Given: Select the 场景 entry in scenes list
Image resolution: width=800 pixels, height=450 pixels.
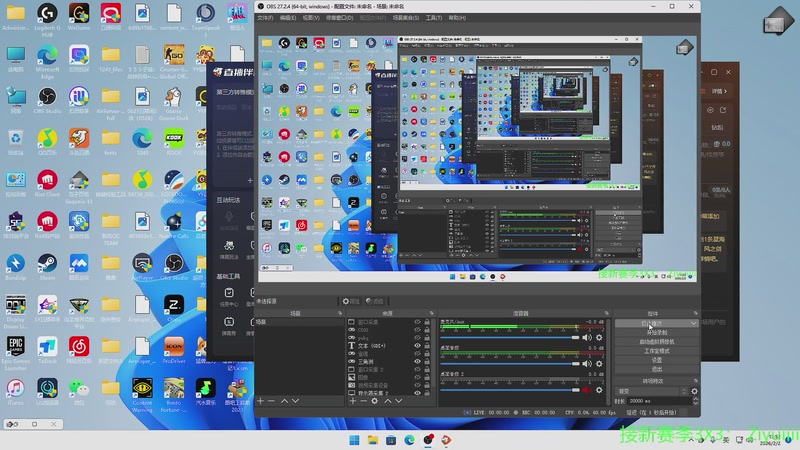Looking at the screenshot, I should point(299,322).
